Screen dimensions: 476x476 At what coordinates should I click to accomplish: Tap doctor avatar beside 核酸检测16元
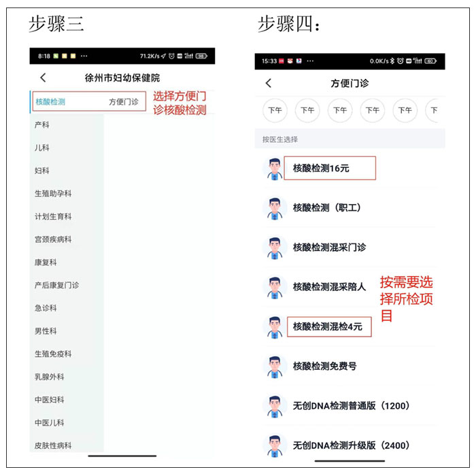point(273,169)
